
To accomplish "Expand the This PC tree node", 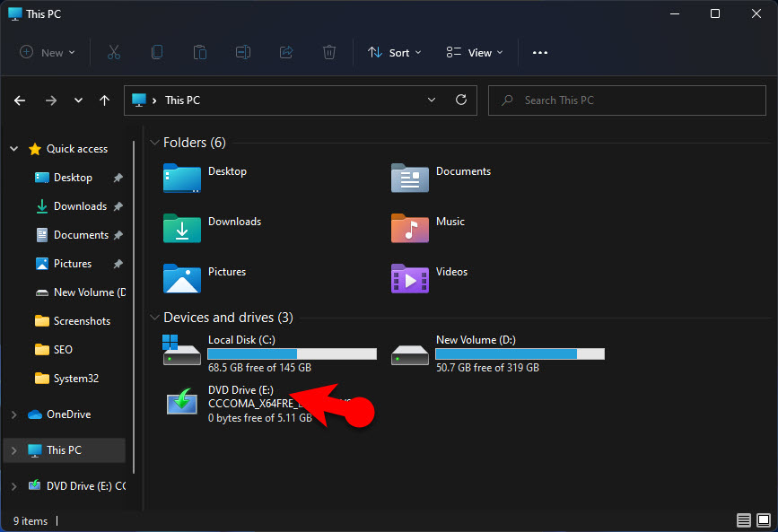I will (x=13, y=450).
